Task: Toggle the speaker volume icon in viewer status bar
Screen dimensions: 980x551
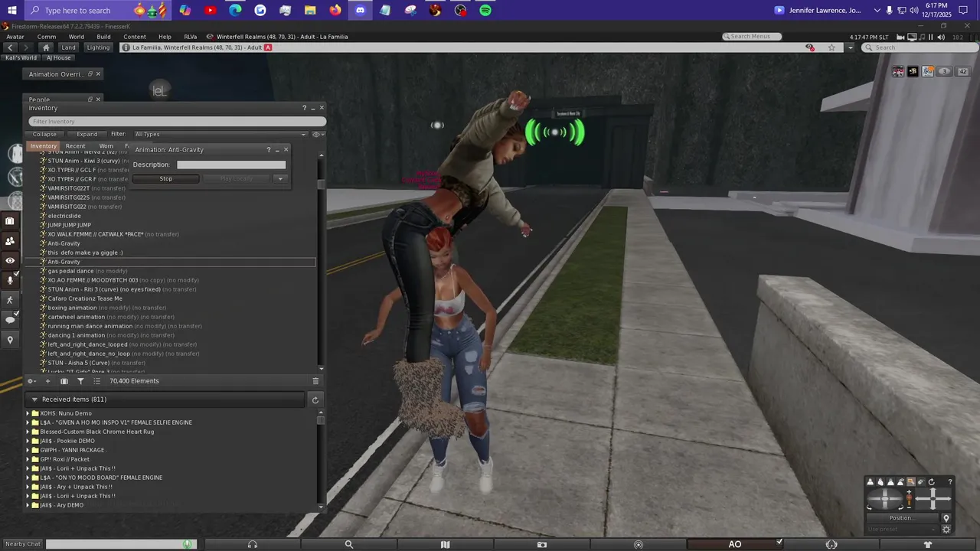Action: tap(942, 37)
